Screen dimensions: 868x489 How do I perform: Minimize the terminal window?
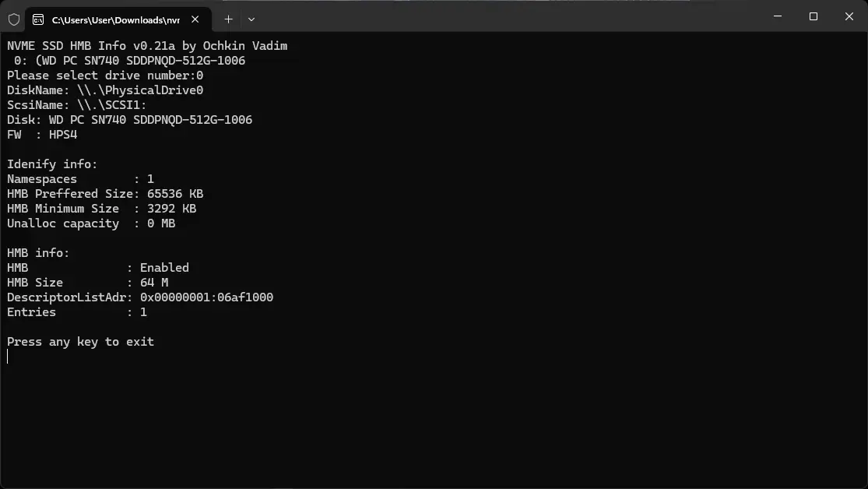[778, 16]
